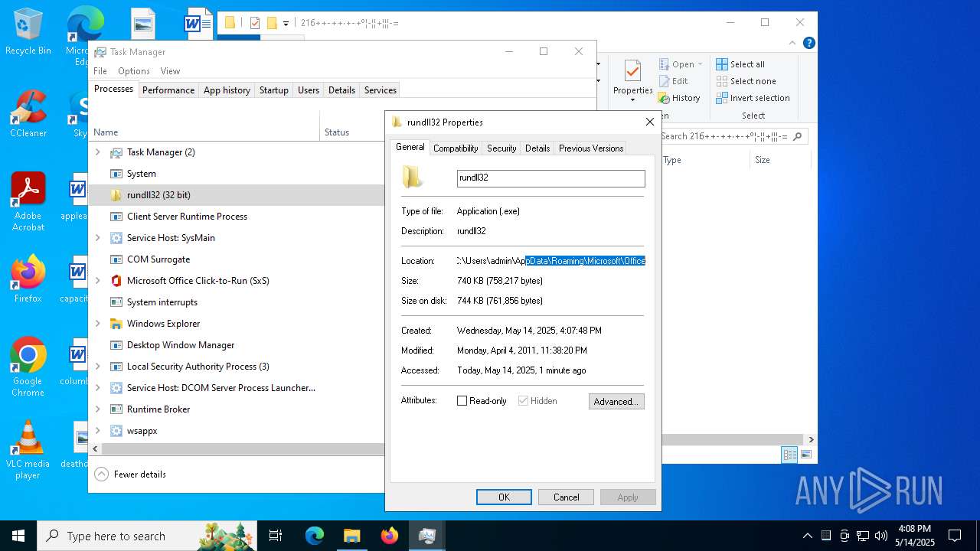Screen dimensions: 980x551
Task: Open Windows Start menu
Action: point(18,536)
